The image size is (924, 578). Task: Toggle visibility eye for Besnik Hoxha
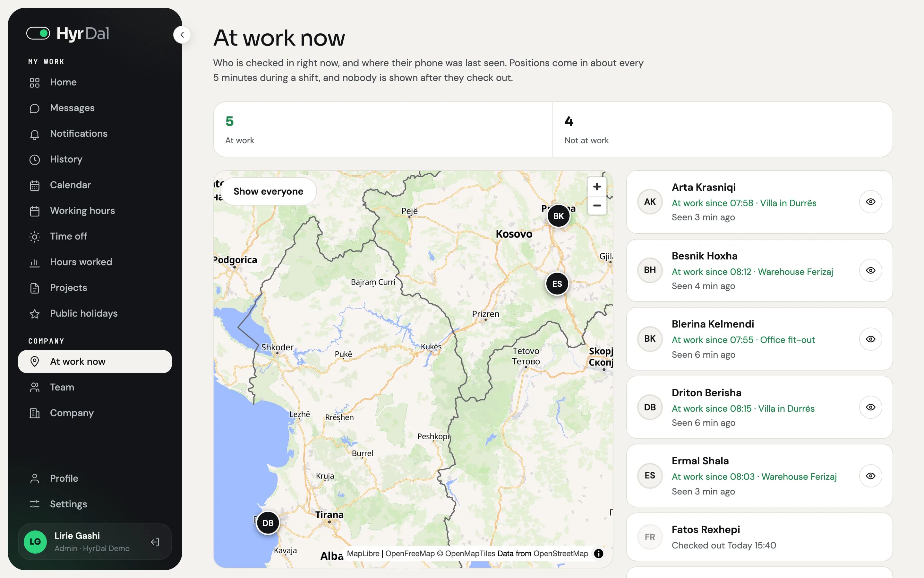pos(870,270)
